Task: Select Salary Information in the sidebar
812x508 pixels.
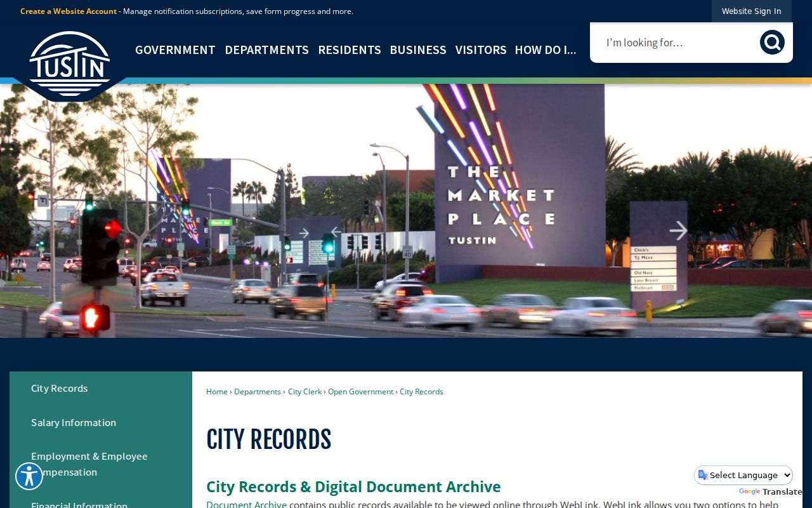Action: pyautogui.click(x=101, y=422)
